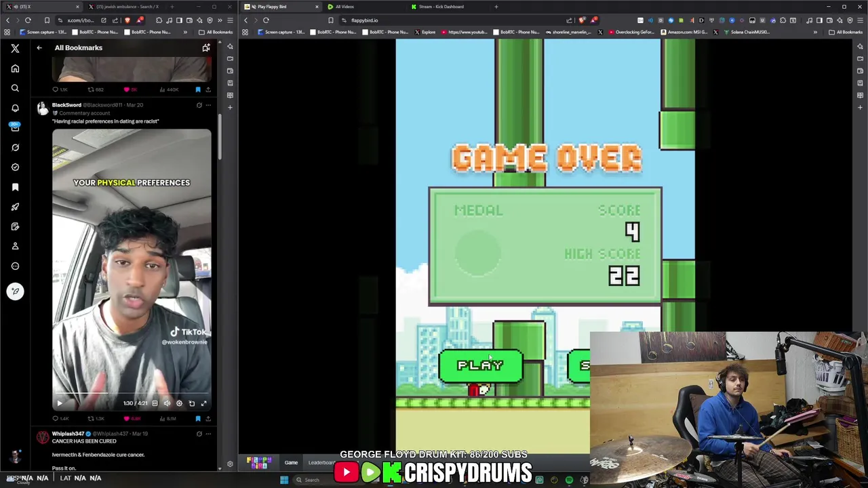Click the X logo in sidebar
Screen dimensions: 868x488
(15, 48)
